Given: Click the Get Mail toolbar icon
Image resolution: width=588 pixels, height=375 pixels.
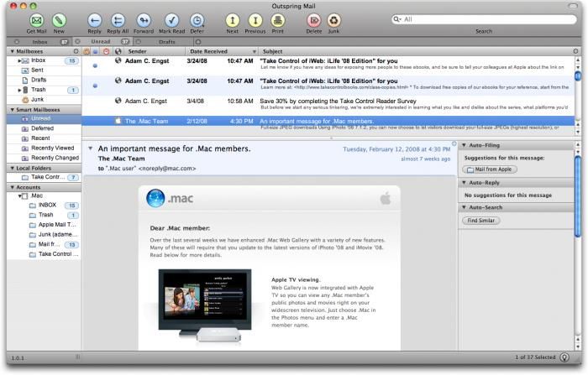Looking at the screenshot, I should 36,20.
